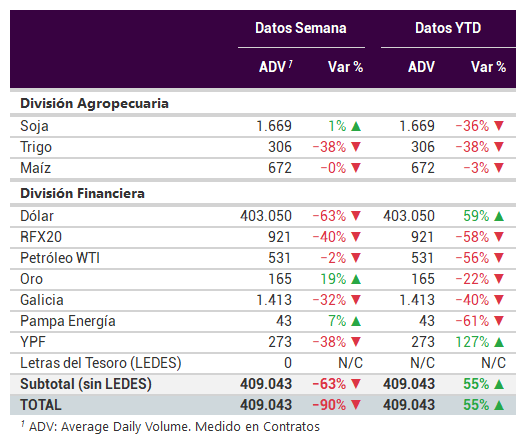This screenshot has height=446, width=526.
Task: Click the green up arrow in Soja weekly row
Action: coord(356,126)
